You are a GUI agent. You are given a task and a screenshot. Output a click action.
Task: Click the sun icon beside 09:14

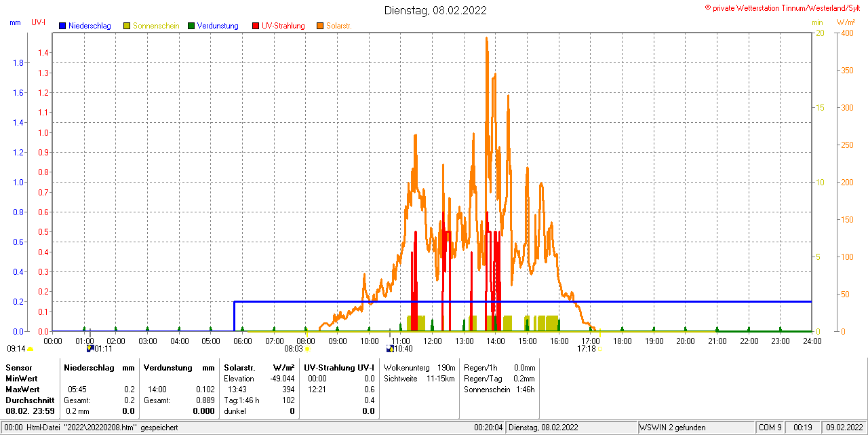point(30,349)
